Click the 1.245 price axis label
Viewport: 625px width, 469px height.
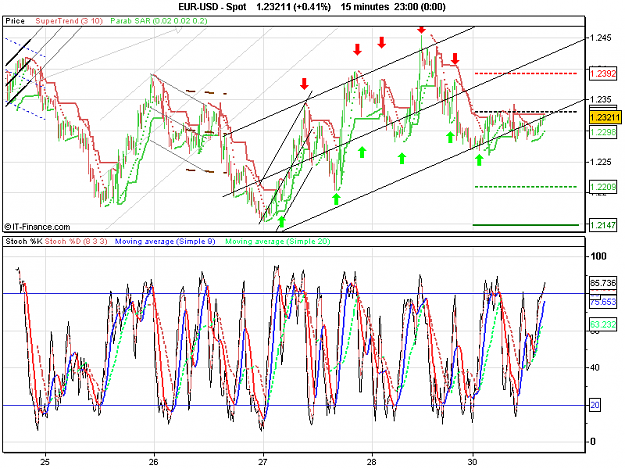pyautogui.click(x=600, y=38)
